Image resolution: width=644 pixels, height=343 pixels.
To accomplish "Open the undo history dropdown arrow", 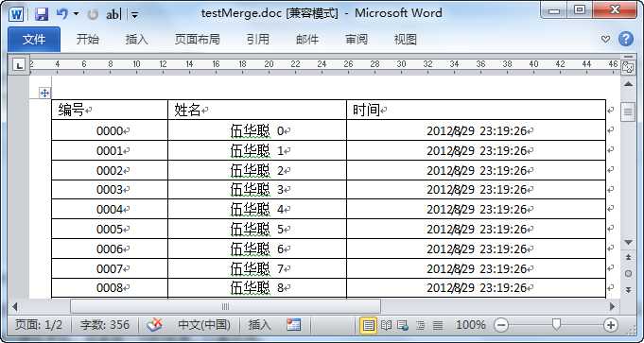I will 76,14.
